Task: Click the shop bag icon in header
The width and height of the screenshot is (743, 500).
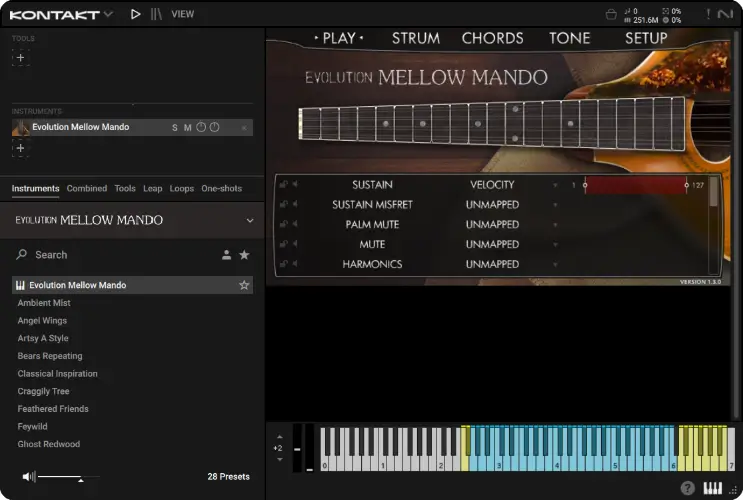Action: click(611, 14)
